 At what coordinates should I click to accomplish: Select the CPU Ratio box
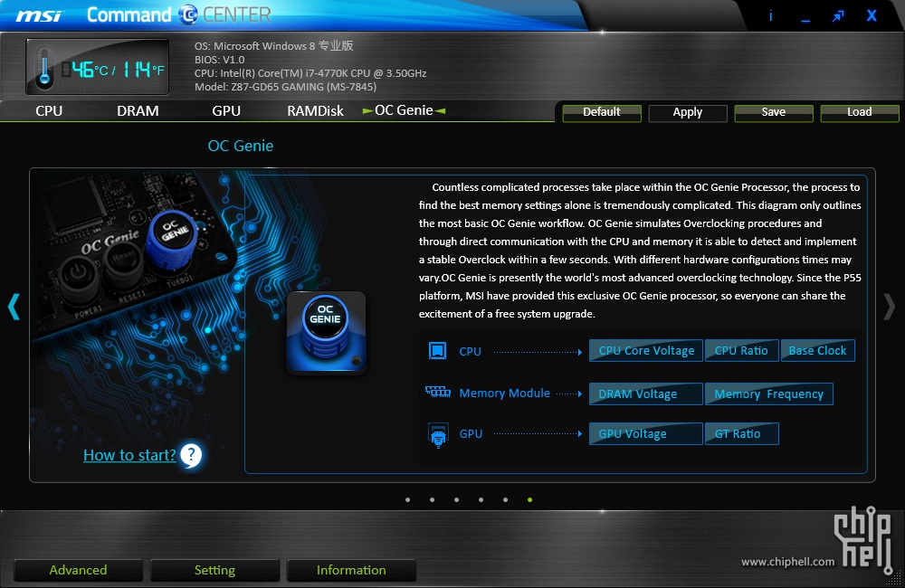click(742, 351)
